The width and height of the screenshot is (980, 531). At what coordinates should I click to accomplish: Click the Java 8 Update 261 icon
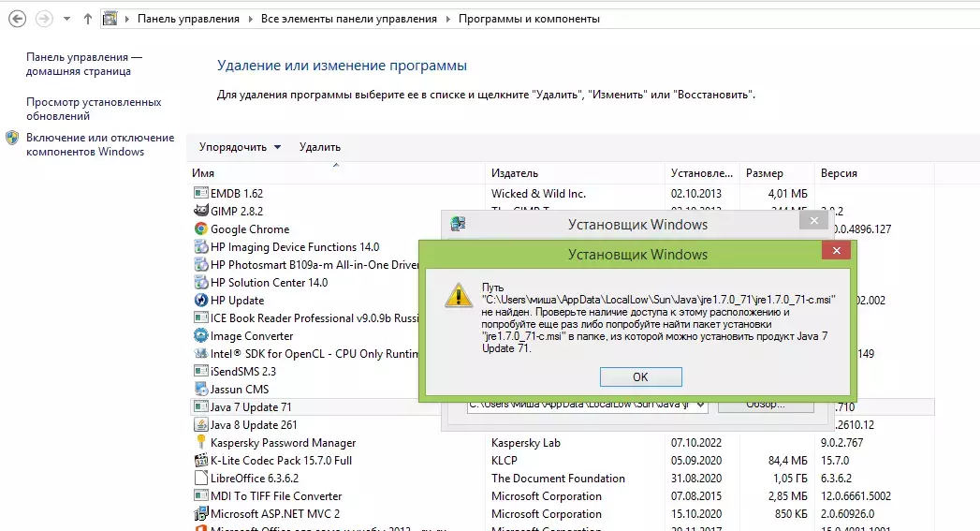(200, 424)
